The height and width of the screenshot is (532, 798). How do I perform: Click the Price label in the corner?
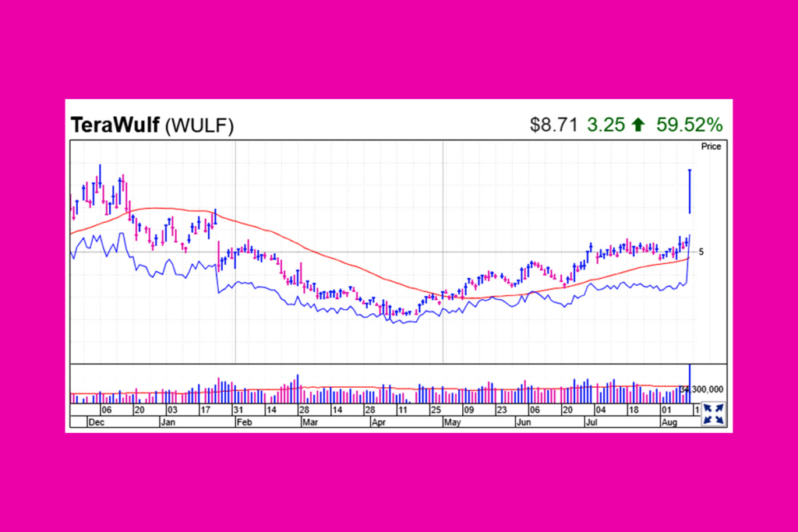(x=710, y=146)
